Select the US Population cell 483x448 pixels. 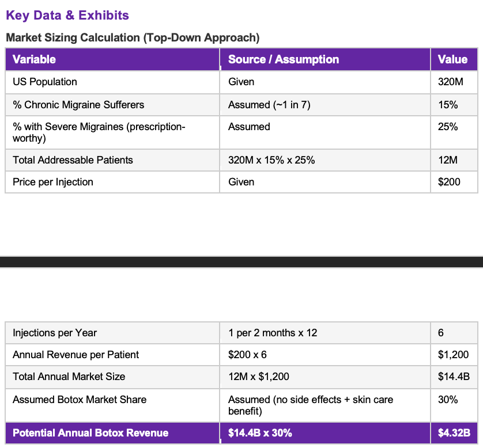click(112, 82)
